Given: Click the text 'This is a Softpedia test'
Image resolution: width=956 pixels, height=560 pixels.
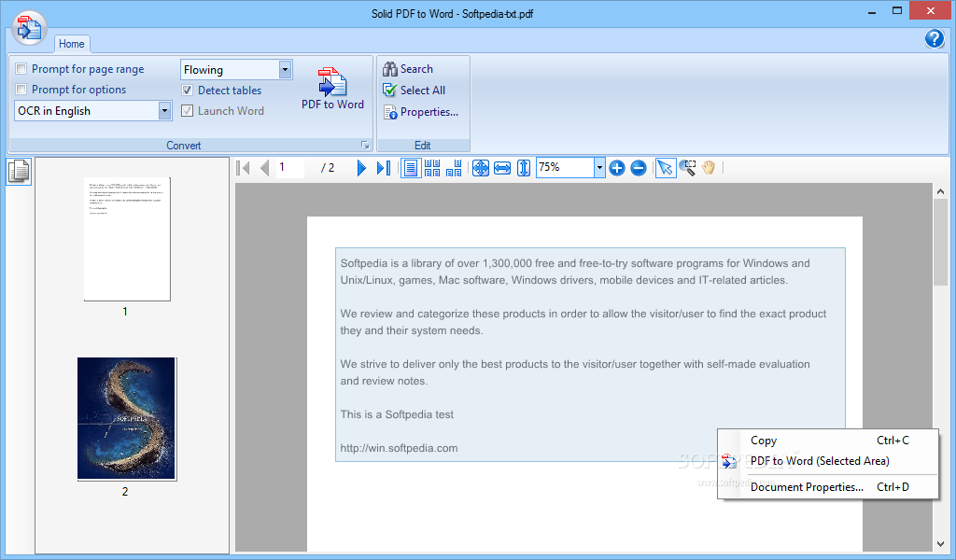Looking at the screenshot, I should [397, 414].
